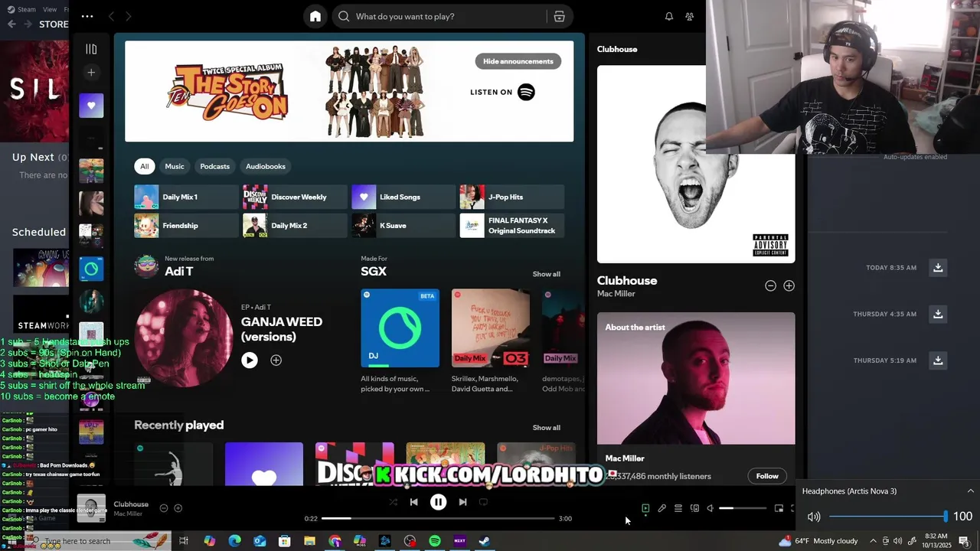The image size is (980, 551).
Task: Mute Spotify with the speaker icon
Action: tap(710, 508)
